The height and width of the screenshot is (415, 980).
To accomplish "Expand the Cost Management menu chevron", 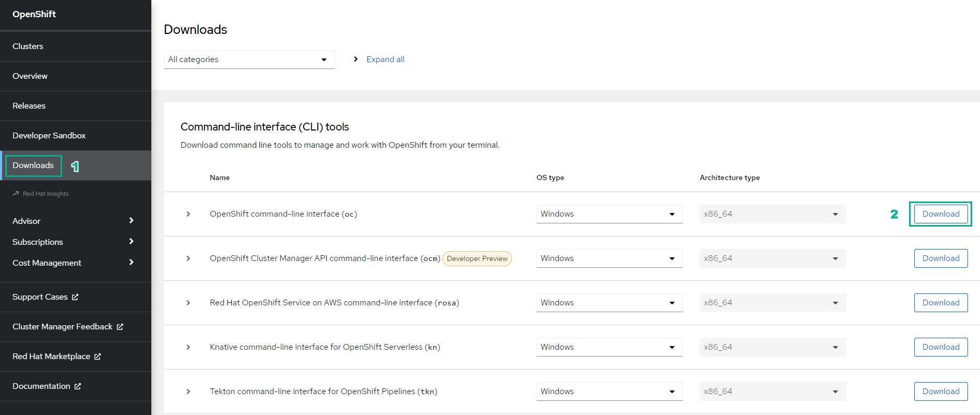I will 131,263.
